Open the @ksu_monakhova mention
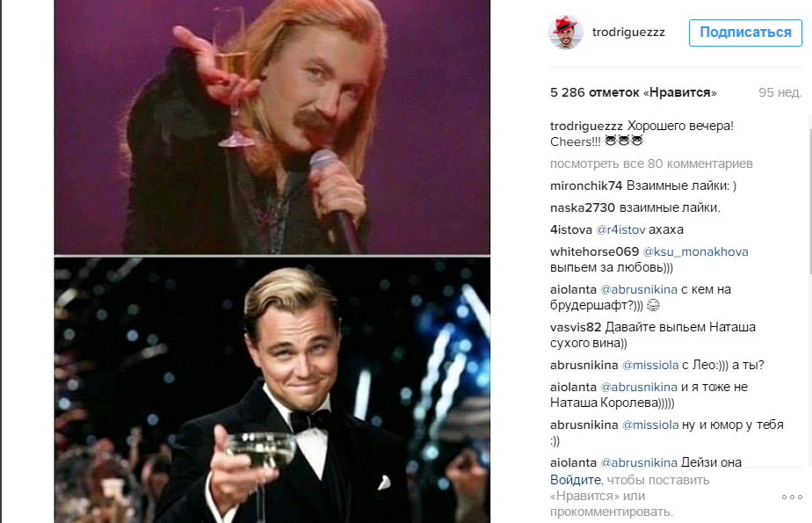Image resolution: width=812 pixels, height=523 pixels. click(695, 251)
